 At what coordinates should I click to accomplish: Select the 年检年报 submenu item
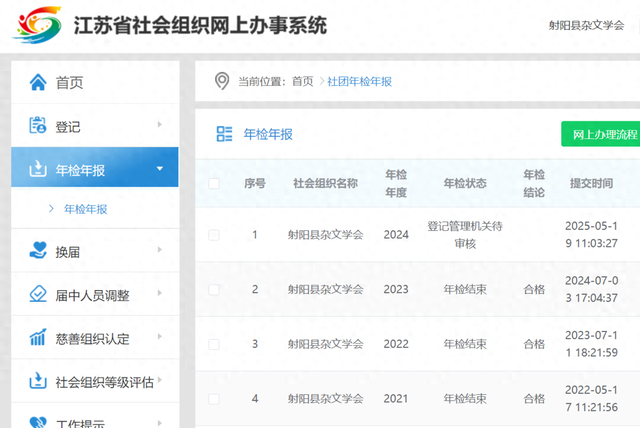point(85,209)
